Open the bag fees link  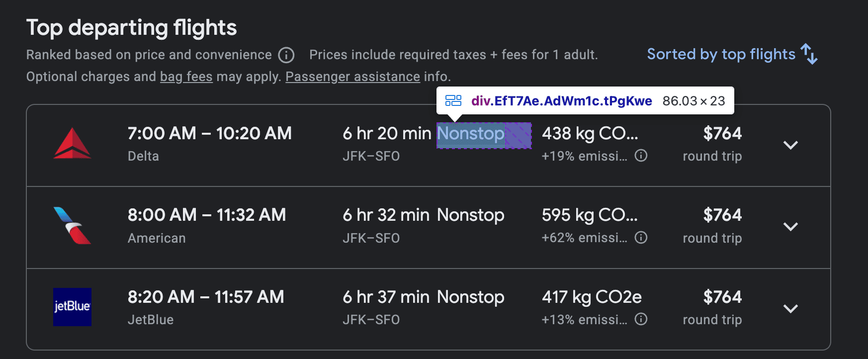pyautogui.click(x=186, y=77)
